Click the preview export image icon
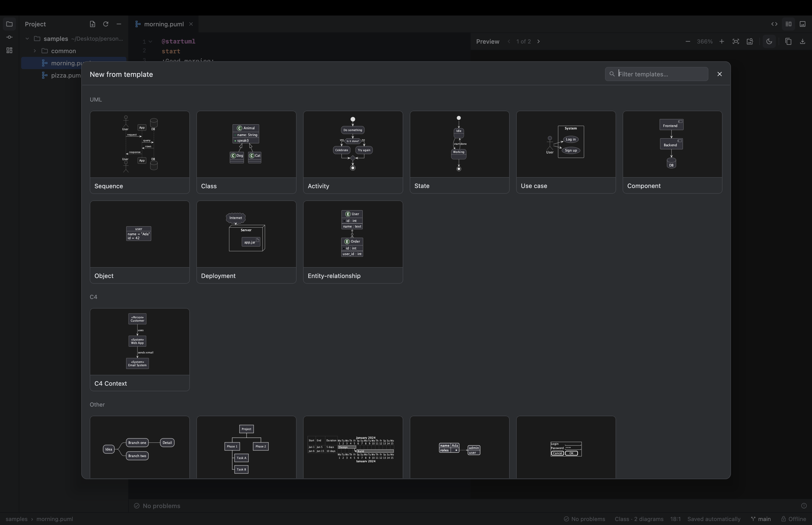The height and width of the screenshot is (525, 812). coord(750,41)
